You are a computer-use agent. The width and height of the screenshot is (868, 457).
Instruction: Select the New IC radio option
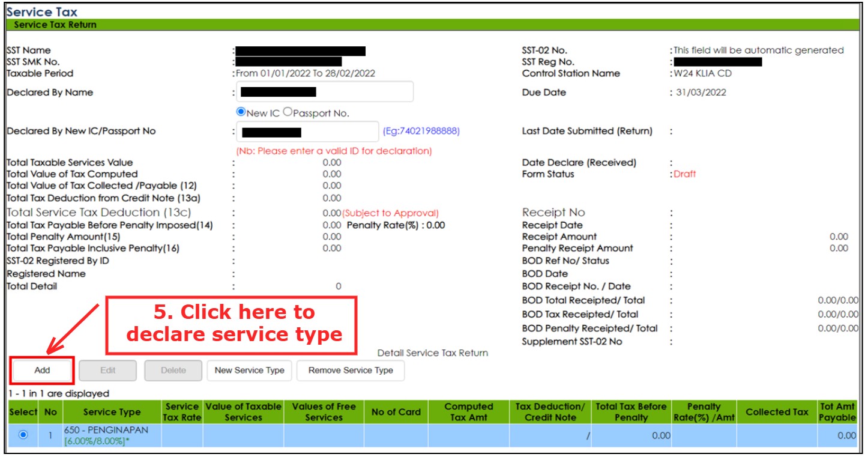pos(241,112)
